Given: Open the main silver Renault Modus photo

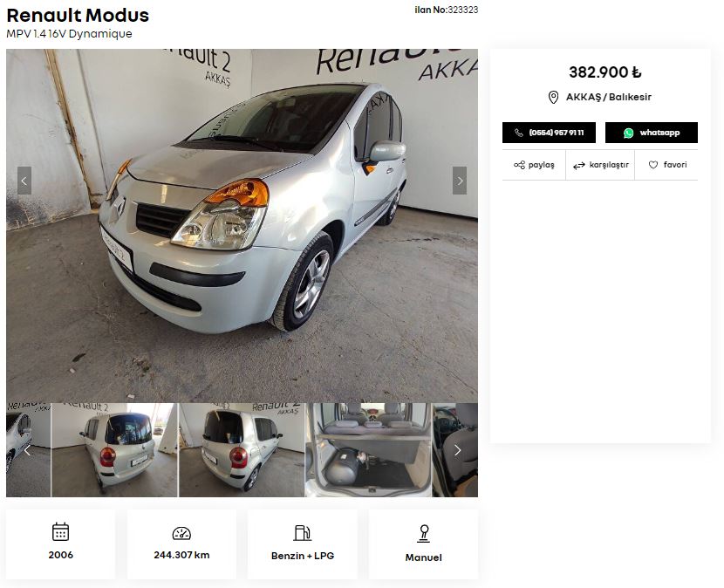Looking at the screenshot, I should (x=242, y=225).
